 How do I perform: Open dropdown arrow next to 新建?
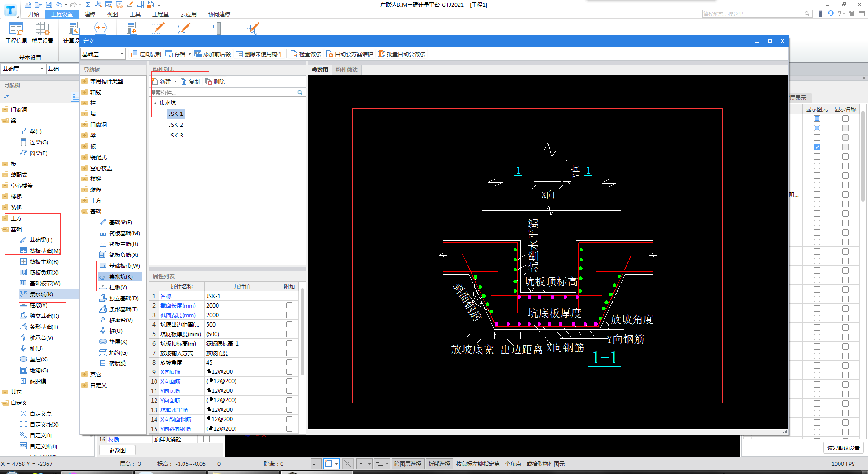[x=175, y=82]
